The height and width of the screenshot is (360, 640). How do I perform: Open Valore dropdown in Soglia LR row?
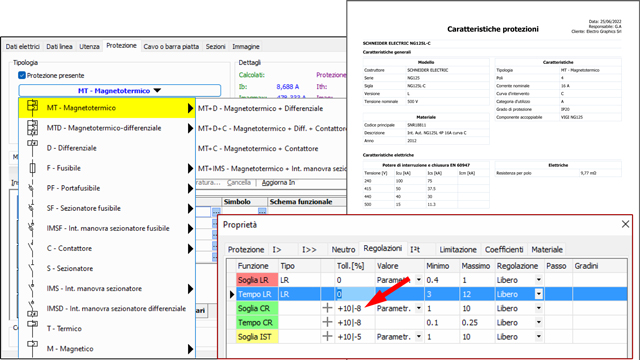pyautogui.click(x=418, y=280)
